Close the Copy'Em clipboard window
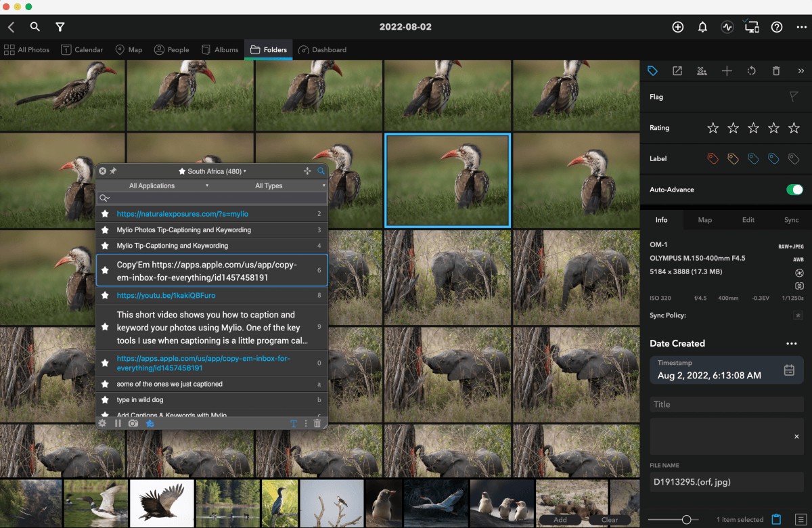This screenshot has height=528, width=812. (x=103, y=171)
